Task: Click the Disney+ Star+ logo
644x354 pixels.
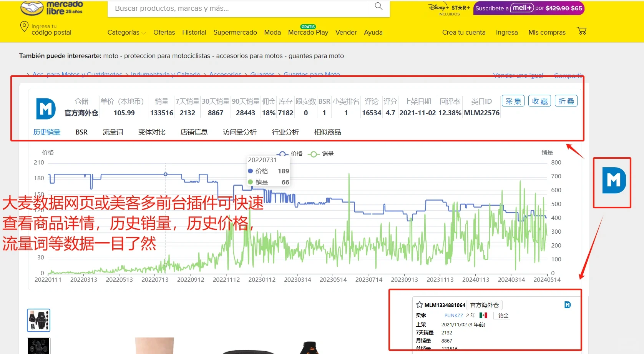Action: point(449,9)
